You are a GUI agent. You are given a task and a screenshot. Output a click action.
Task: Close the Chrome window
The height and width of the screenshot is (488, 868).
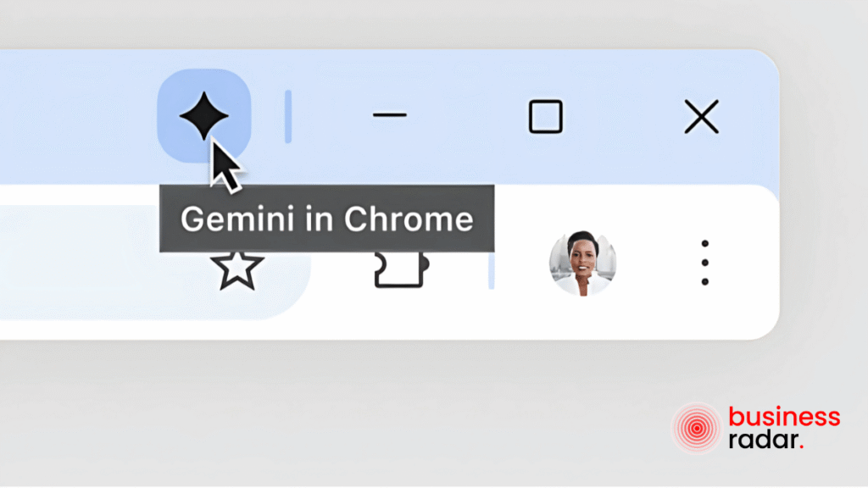701,116
